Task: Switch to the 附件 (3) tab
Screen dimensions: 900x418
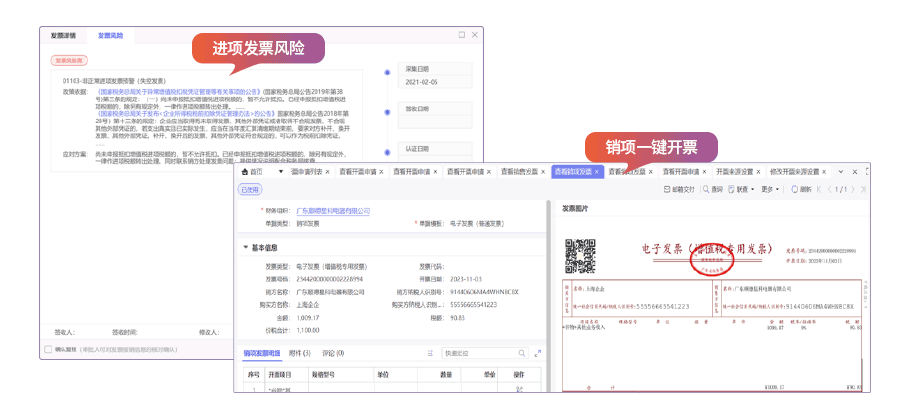Action: tap(301, 353)
